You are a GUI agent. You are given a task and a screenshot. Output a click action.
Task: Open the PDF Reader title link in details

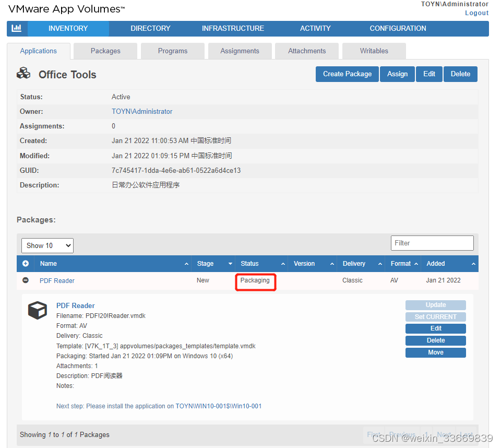(x=75, y=305)
